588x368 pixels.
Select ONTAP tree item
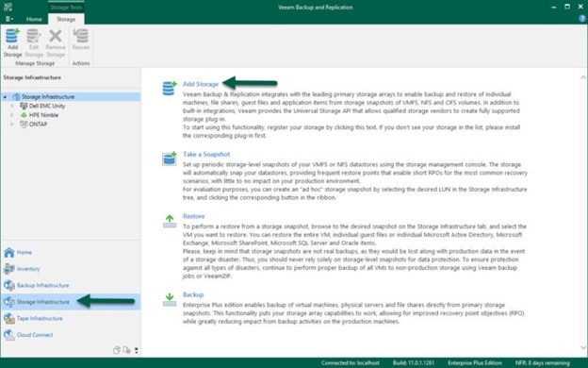38,124
